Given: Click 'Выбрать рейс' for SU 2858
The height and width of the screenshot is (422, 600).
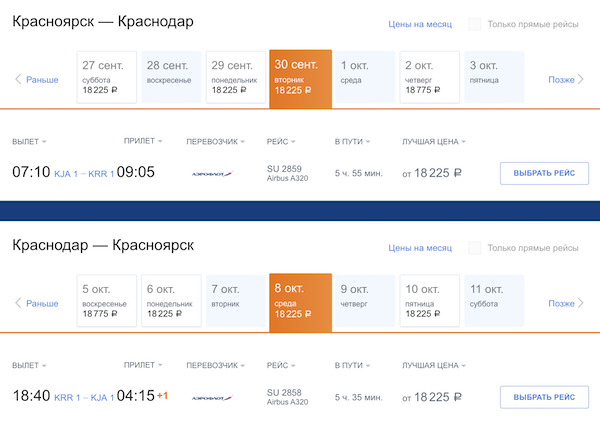Looking at the screenshot, I should [543, 397].
